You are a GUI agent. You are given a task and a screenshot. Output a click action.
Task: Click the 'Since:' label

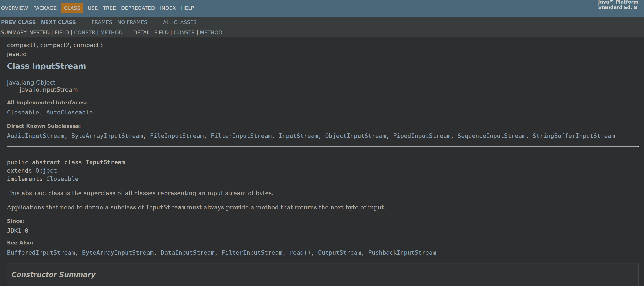coord(16,221)
